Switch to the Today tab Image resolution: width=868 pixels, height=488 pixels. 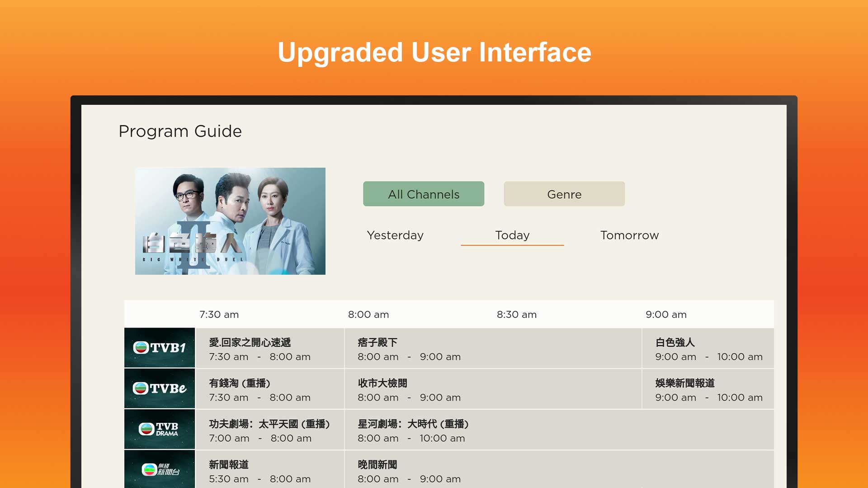tap(512, 235)
